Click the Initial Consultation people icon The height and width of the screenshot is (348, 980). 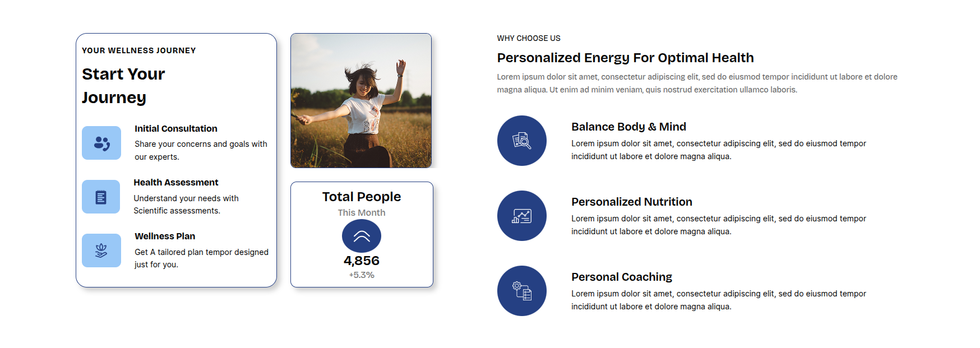coord(101,143)
